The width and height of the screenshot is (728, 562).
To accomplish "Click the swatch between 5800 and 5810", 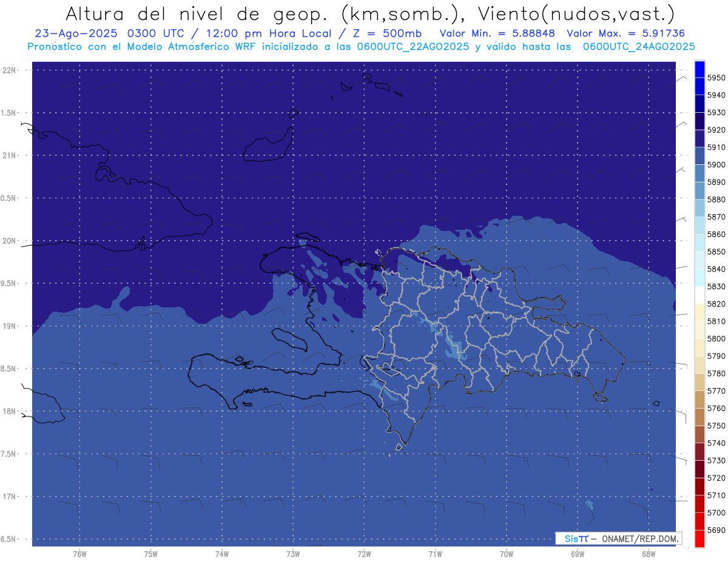I will tap(699, 330).
